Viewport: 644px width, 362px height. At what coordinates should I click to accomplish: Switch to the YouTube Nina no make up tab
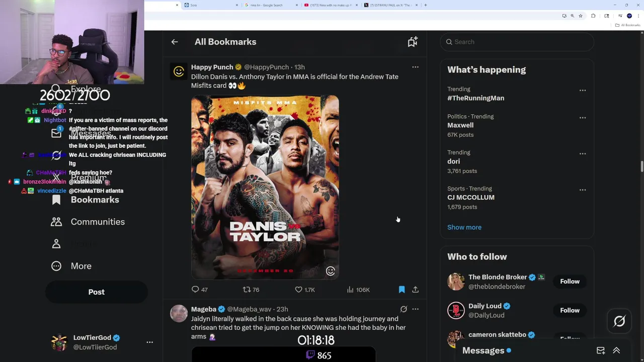tap(330, 5)
